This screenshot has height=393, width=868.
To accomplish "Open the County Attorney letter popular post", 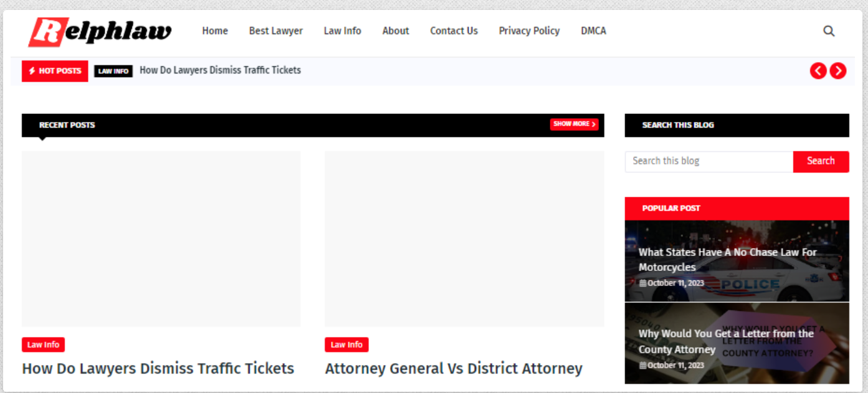I will 726,341.
